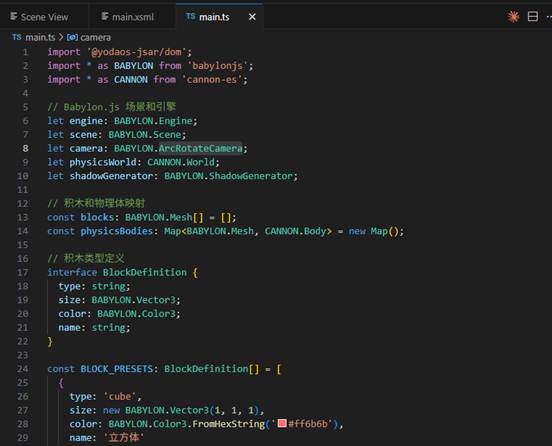The height and width of the screenshot is (446, 552).
Task: Click BLOCK_PRESETS constant name
Action: 117,369
